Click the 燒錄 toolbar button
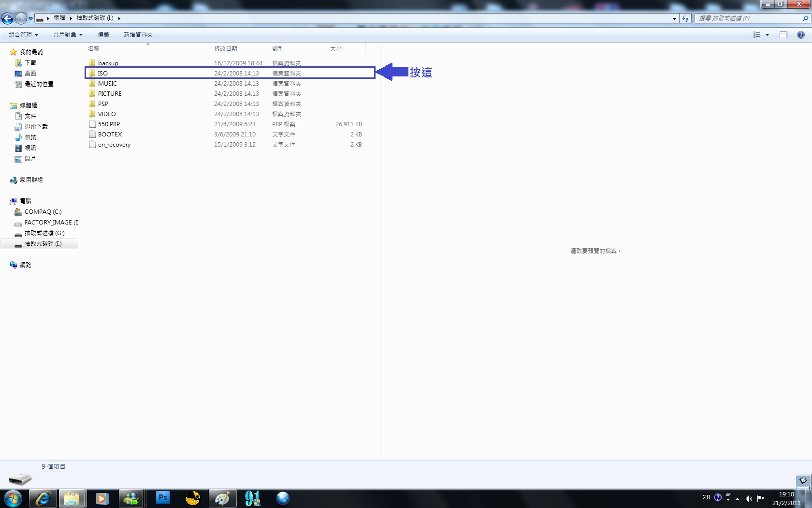The height and width of the screenshot is (508, 812). point(103,35)
